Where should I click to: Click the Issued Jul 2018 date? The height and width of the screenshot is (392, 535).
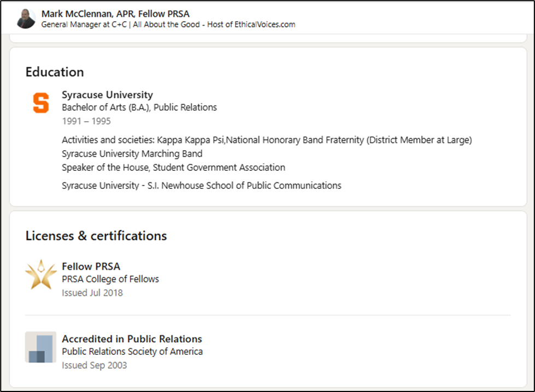click(x=92, y=293)
